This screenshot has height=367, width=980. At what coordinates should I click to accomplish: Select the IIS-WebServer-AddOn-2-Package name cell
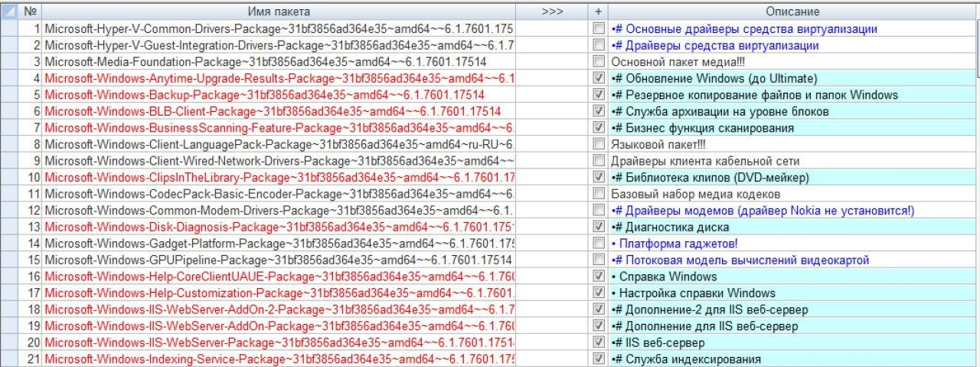tap(279, 310)
